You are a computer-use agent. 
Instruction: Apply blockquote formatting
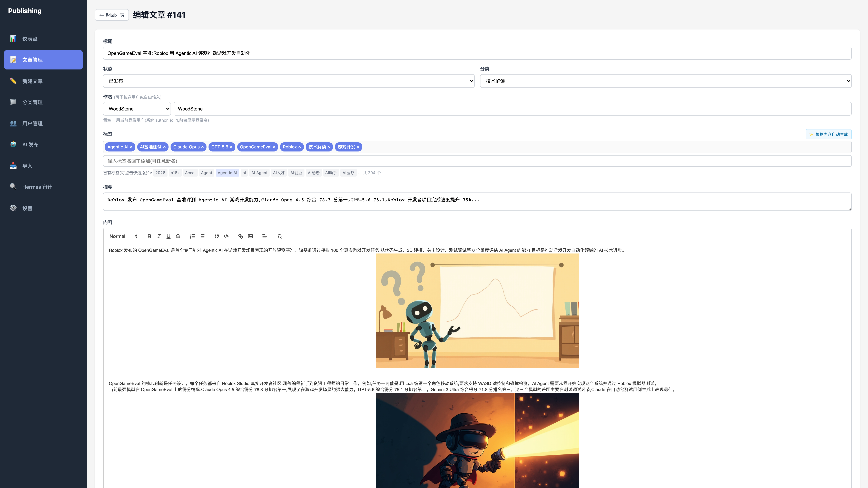[x=217, y=236]
